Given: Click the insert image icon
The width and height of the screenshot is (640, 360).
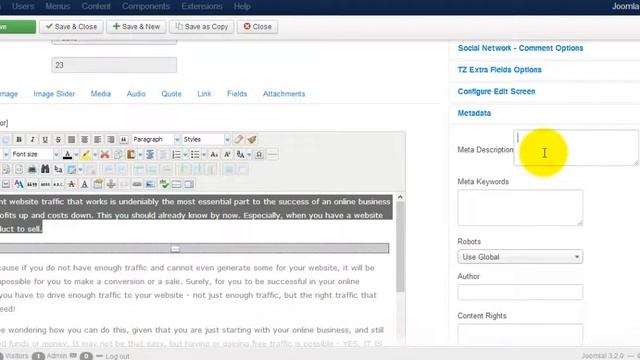Looking at the screenshot, I should tap(150, 184).
